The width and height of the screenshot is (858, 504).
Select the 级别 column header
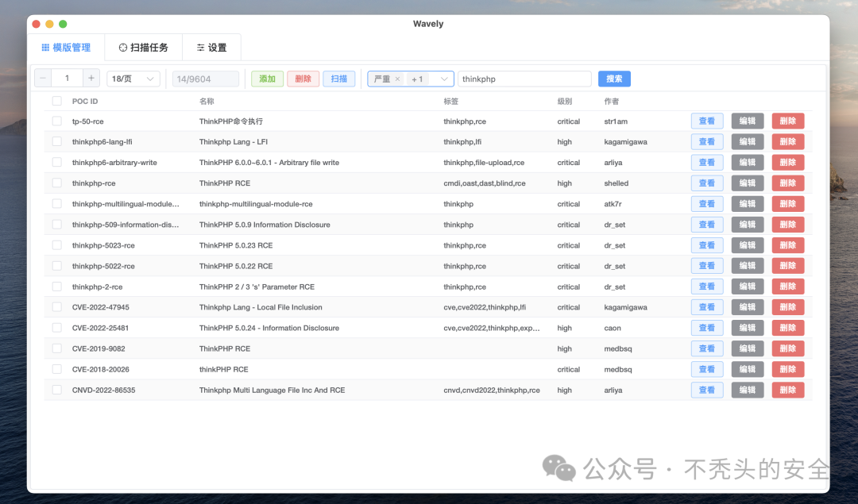(x=565, y=101)
